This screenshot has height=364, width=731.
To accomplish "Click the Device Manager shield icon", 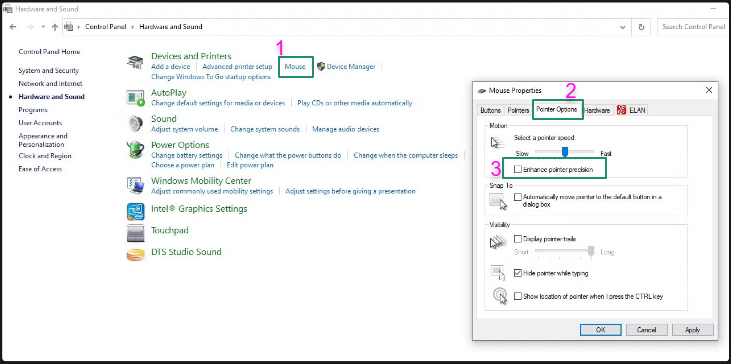I will pyautogui.click(x=321, y=66).
